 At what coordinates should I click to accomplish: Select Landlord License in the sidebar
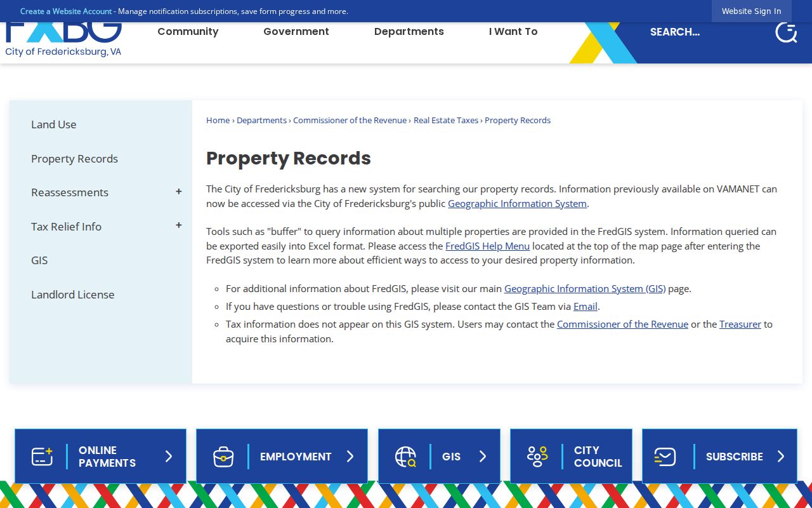pos(73,295)
